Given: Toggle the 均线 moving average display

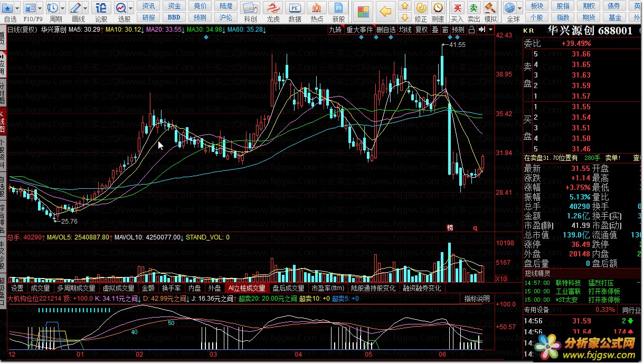Looking at the screenshot, I should coord(405,30).
